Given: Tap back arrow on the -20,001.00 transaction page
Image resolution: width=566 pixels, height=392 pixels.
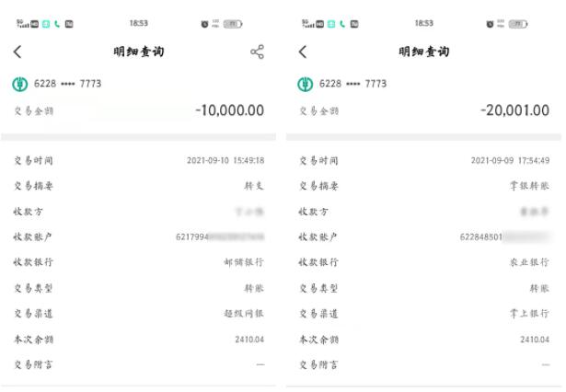Looking at the screenshot, I should [x=302, y=52].
